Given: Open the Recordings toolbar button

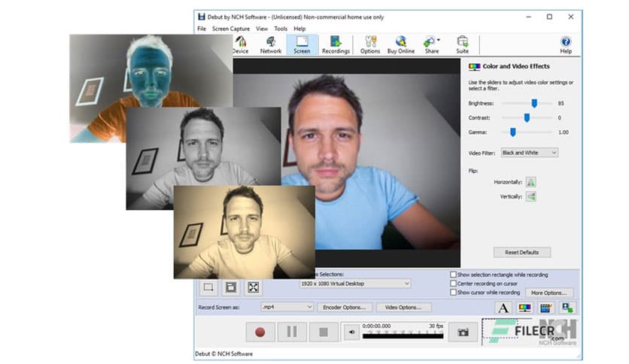Looking at the screenshot, I should point(336,45).
